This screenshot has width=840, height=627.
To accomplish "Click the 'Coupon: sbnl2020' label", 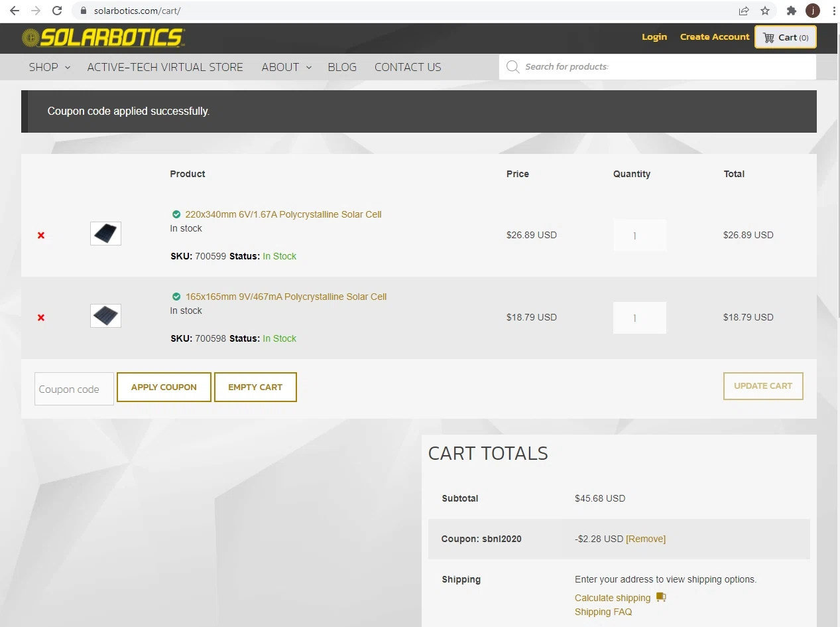I will tap(481, 539).
